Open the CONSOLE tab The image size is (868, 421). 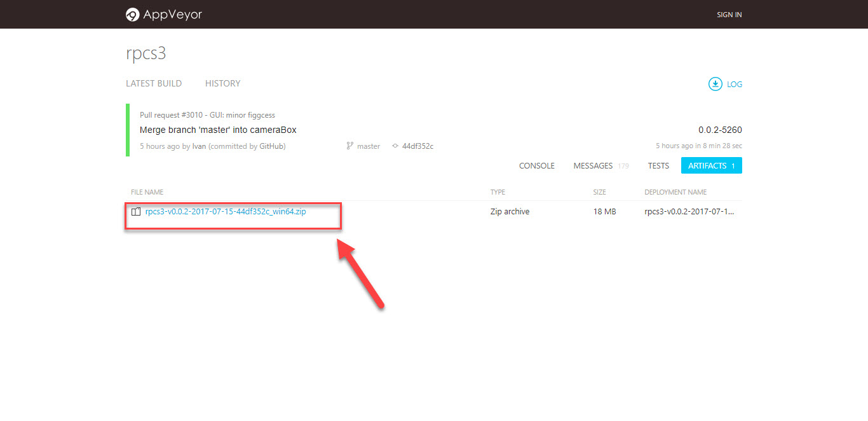pos(537,165)
